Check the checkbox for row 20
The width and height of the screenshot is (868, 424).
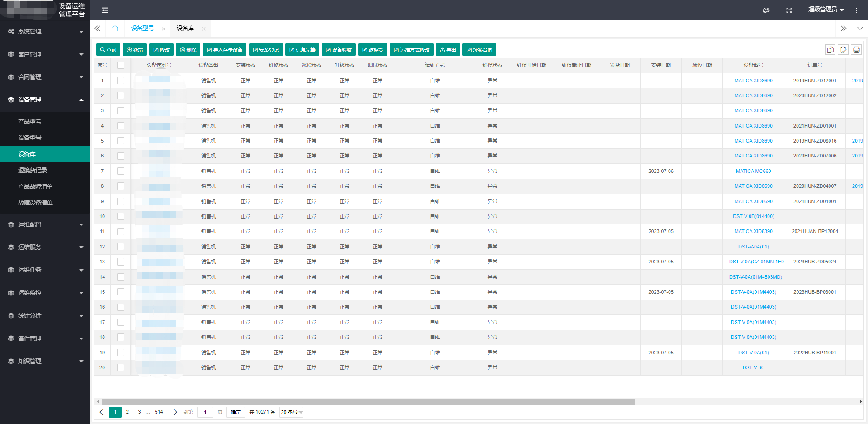121,367
